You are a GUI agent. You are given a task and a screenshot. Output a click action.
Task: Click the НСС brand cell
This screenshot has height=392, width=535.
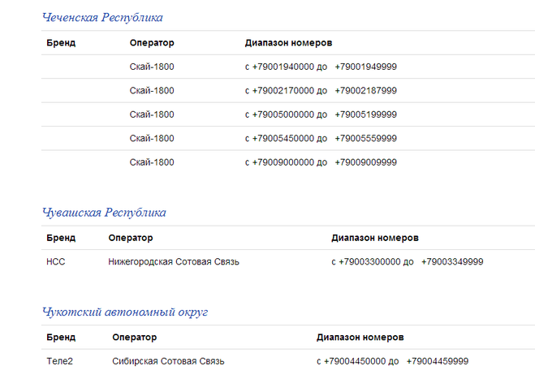[x=56, y=261]
